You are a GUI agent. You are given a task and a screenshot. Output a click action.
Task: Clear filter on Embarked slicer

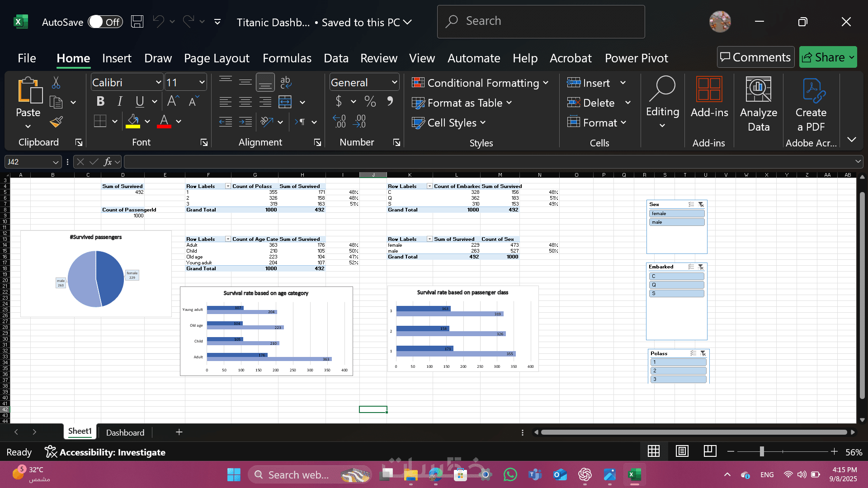click(x=701, y=267)
